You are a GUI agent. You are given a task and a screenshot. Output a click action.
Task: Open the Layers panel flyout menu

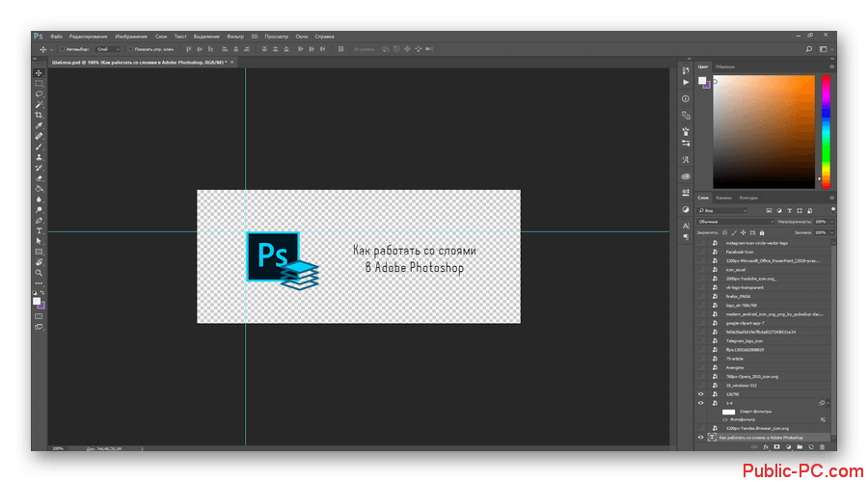(x=831, y=198)
